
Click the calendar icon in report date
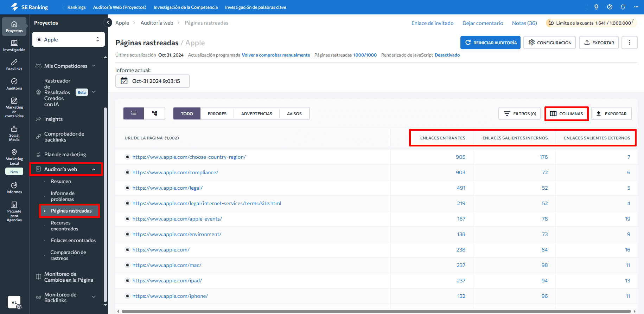point(124,81)
